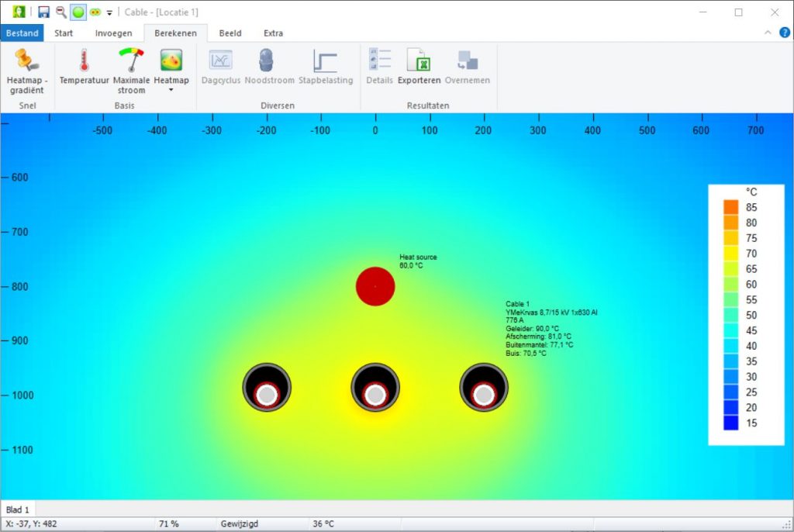794x532 pixels.
Task: Click the Buis: 70,5 °C text
Action: [x=526, y=353]
